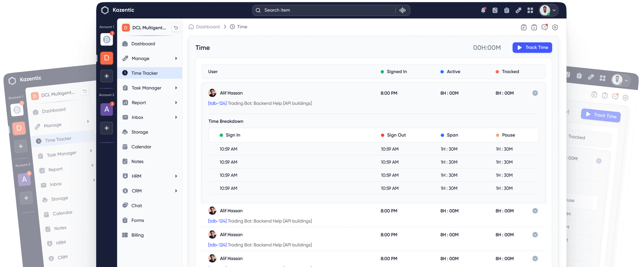Viewport: 644px width, 267px height.
Task: Click the Inbox envelope icon
Action: pyautogui.click(x=125, y=117)
